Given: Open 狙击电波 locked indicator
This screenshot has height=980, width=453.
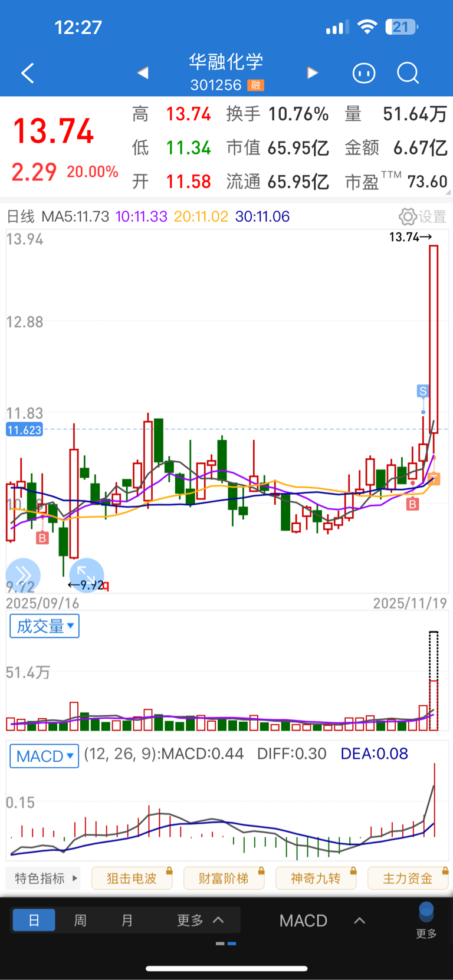Looking at the screenshot, I should click(x=132, y=879).
